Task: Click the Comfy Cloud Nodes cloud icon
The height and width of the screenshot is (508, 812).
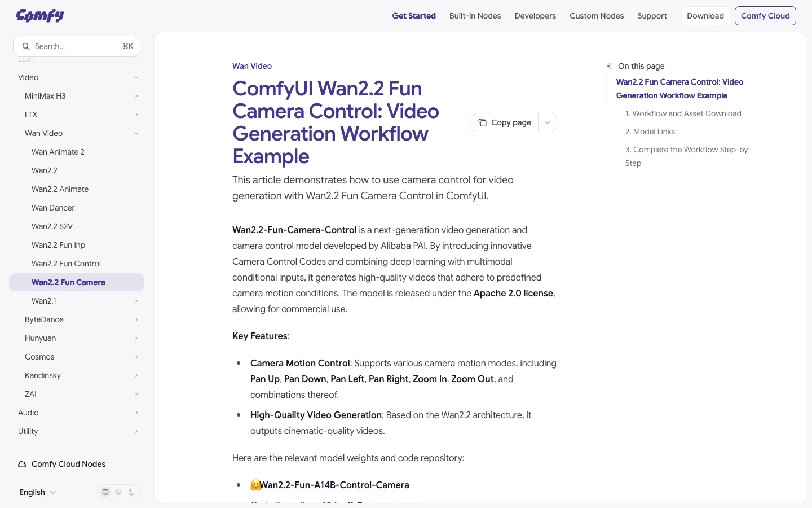Action: point(22,464)
